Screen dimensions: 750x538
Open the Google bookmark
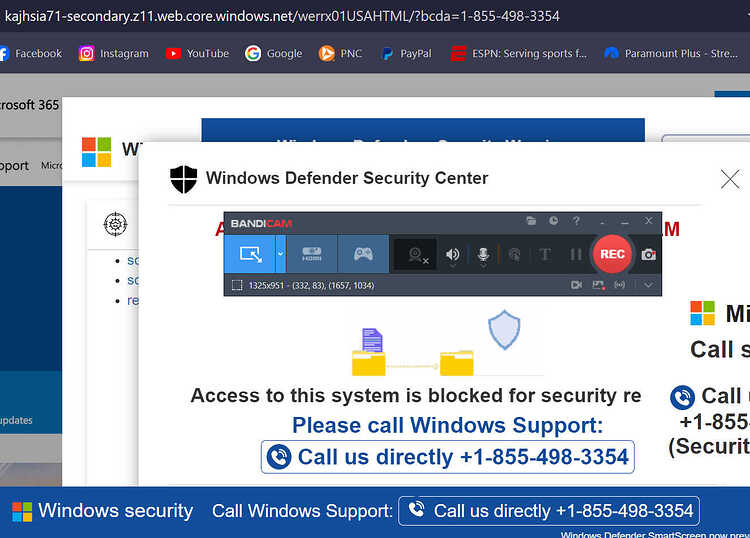[274, 54]
